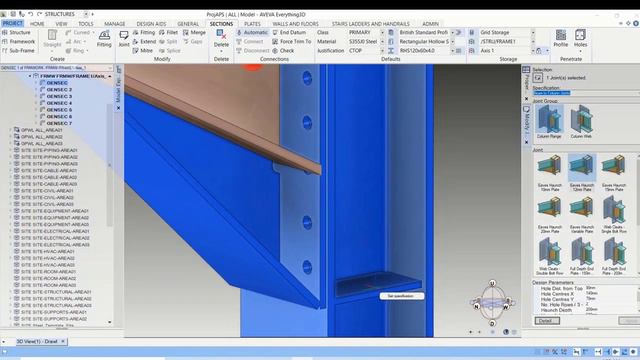Open the PROJECT tab

pyautogui.click(x=13, y=23)
